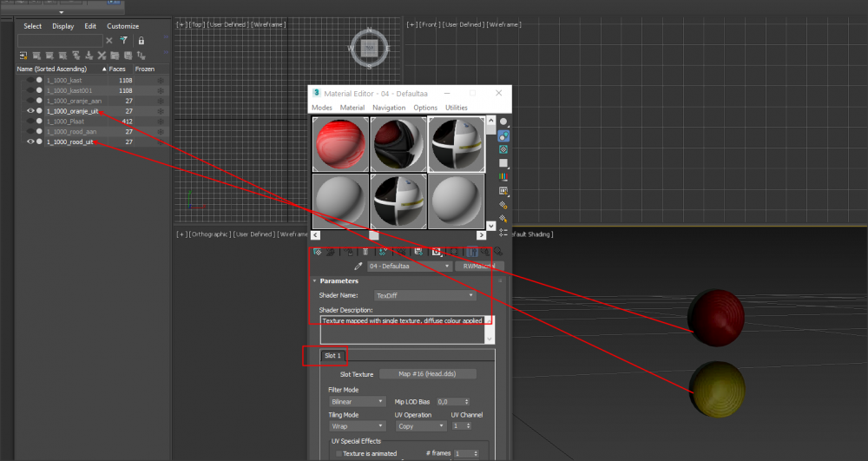868x461 pixels.
Task: Click the checkered Background icon
Action: point(503,149)
